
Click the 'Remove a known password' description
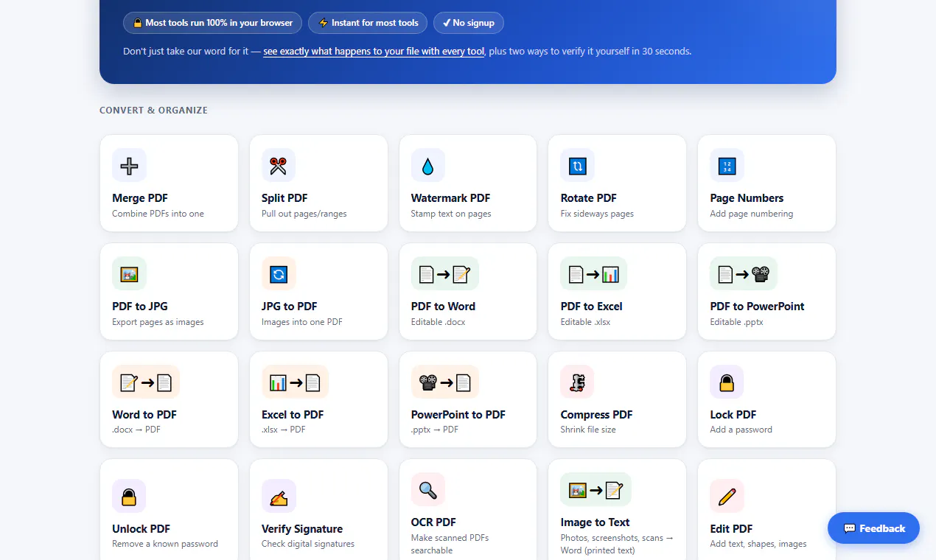pyautogui.click(x=165, y=544)
